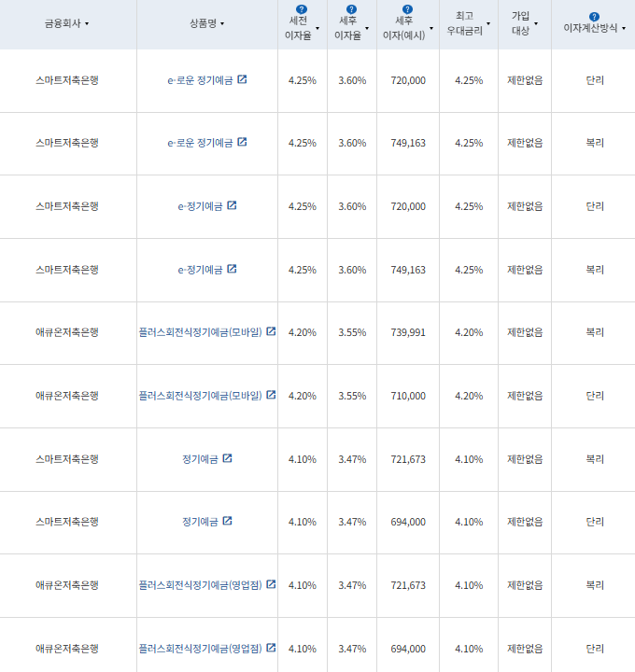Select 복리 cell in 플러스회전식정기예금(영업점) 721,673 row
The height and width of the screenshot is (672, 635).
tap(595, 585)
